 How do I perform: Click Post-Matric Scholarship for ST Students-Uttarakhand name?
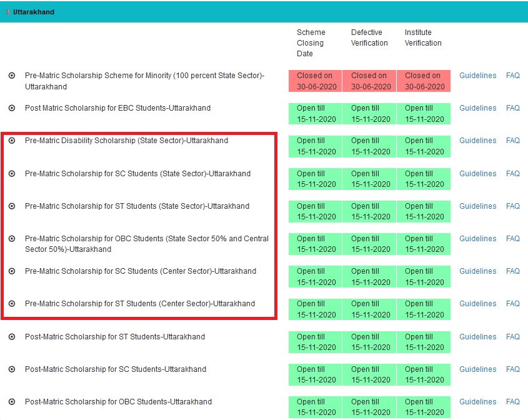115,337
